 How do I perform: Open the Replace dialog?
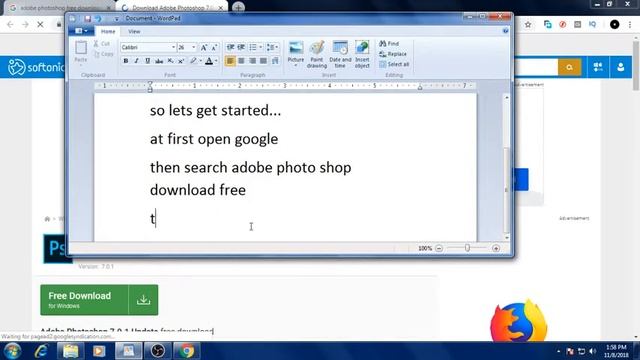click(x=393, y=54)
